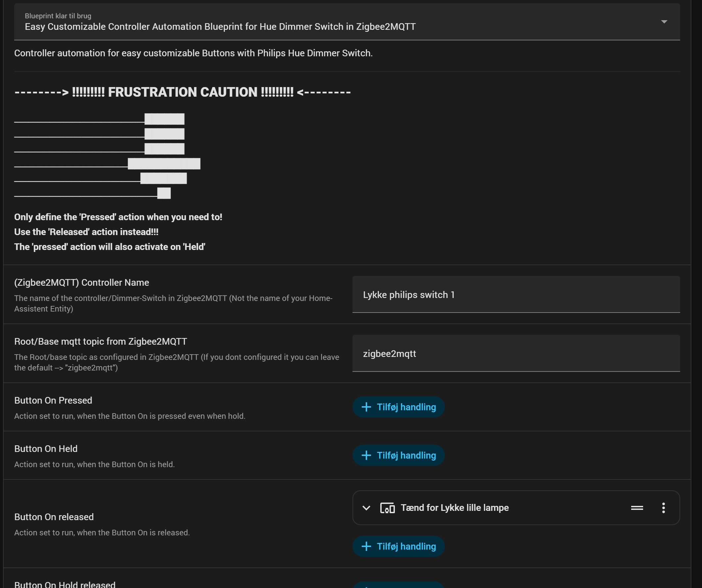Click the FRUSTRATION CAUTION heading

coord(182,92)
